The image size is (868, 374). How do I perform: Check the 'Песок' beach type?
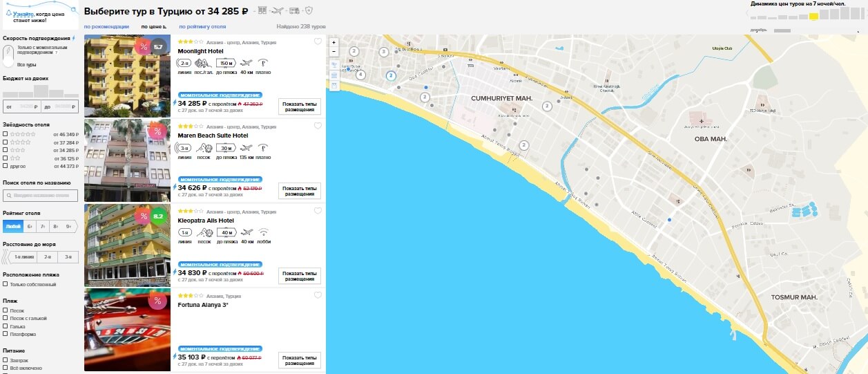click(6, 310)
